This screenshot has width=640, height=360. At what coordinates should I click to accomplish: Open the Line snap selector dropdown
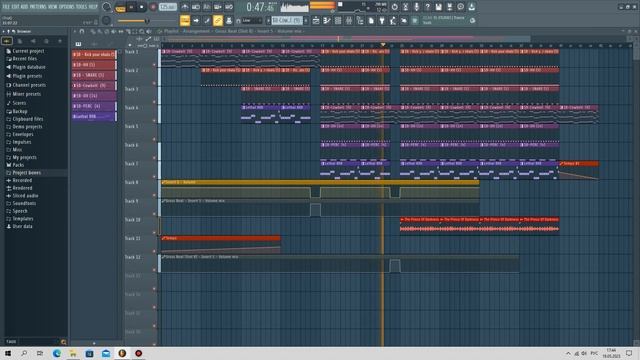coord(251,20)
